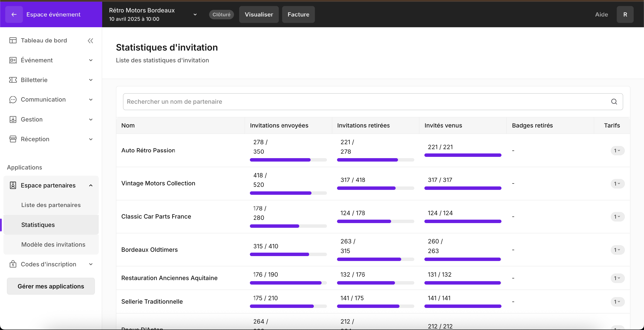Go to Liste des partenaires
644x330 pixels.
(x=51, y=205)
